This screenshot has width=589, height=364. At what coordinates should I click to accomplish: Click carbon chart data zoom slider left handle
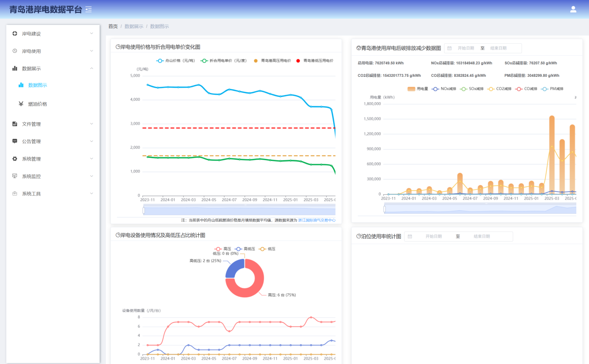pyautogui.click(x=385, y=209)
